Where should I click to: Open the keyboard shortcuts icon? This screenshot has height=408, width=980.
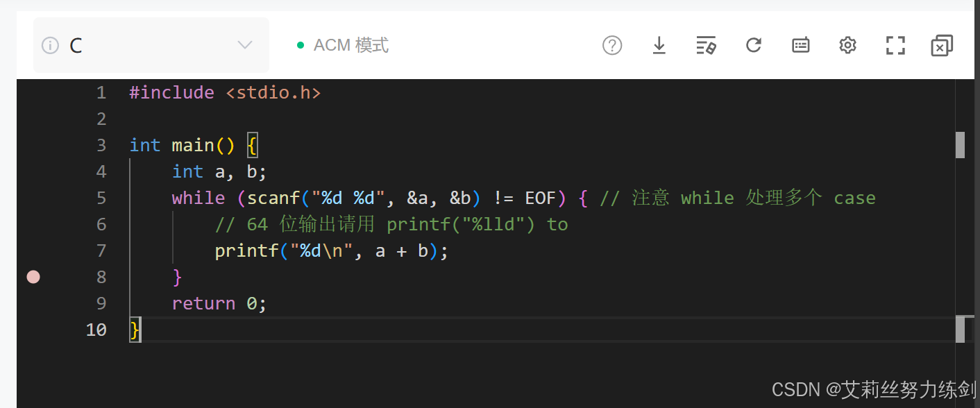tap(801, 45)
